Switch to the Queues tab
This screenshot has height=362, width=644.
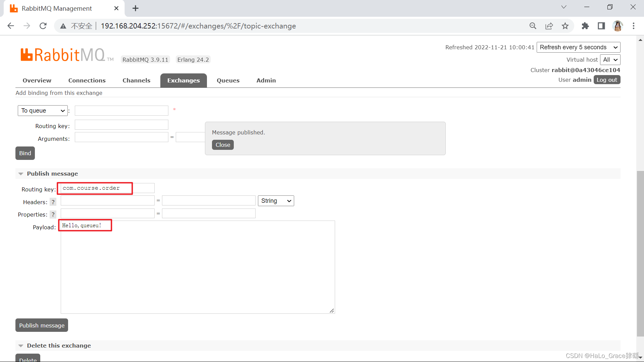pyautogui.click(x=228, y=80)
